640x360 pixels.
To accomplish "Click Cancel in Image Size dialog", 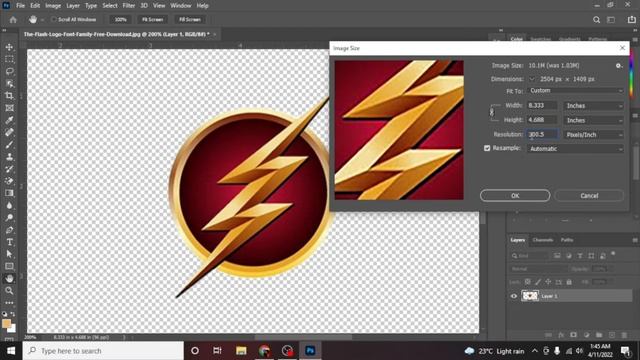I will [589, 196].
